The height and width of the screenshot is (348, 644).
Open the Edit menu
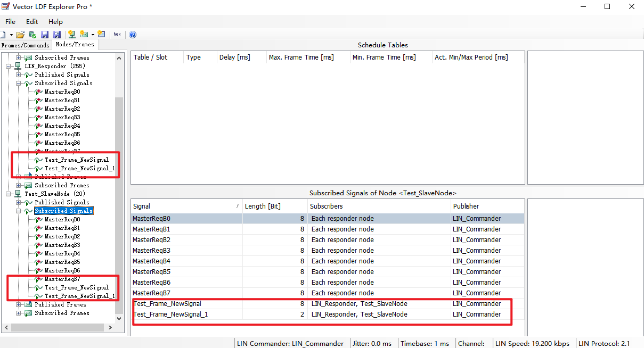click(32, 22)
